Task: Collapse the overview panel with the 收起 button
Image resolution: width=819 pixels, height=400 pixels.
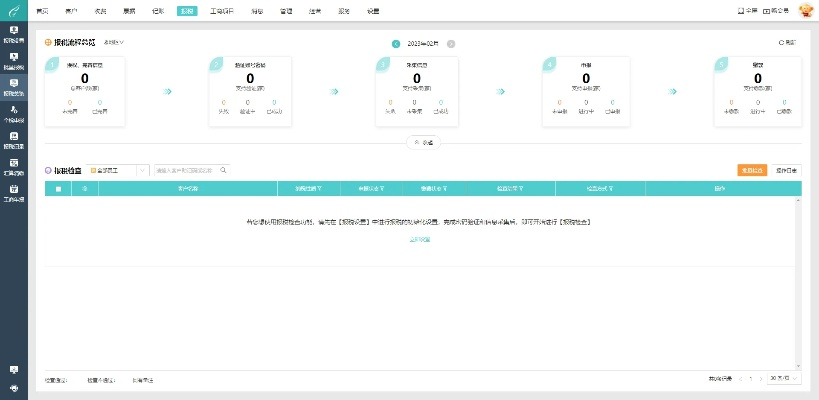Action: tap(423, 143)
